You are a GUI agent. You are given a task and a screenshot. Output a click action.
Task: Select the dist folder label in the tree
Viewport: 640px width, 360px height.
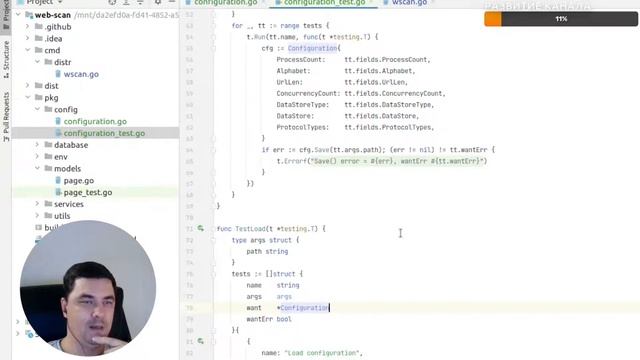coord(51,86)
